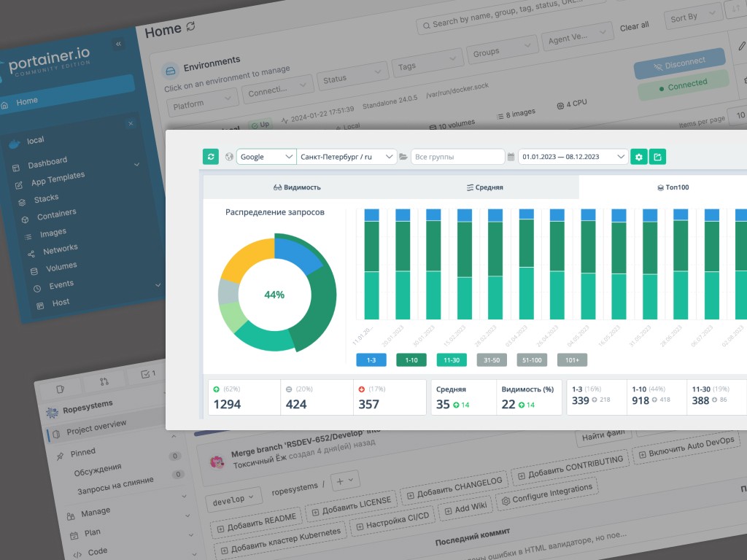Open merge requests icon in GitLab header
This screenshot has width=747, height=560.
pos(104,381)
